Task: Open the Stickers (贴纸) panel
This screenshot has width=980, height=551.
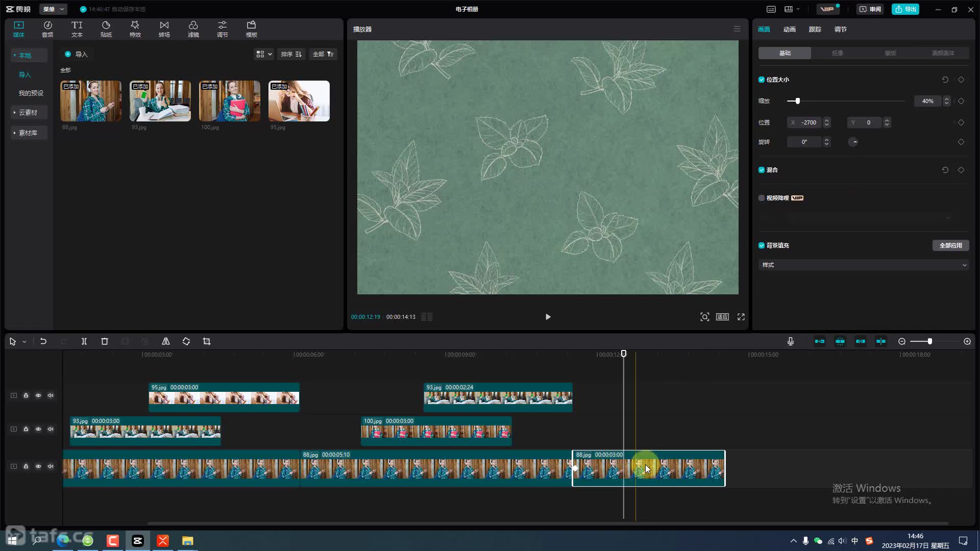Action: click(x=106, y=29)
